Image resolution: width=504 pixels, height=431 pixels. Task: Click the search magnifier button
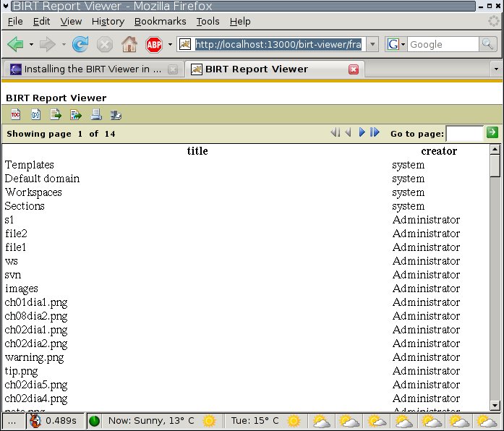pyautogui.click(x=487, y=44)
